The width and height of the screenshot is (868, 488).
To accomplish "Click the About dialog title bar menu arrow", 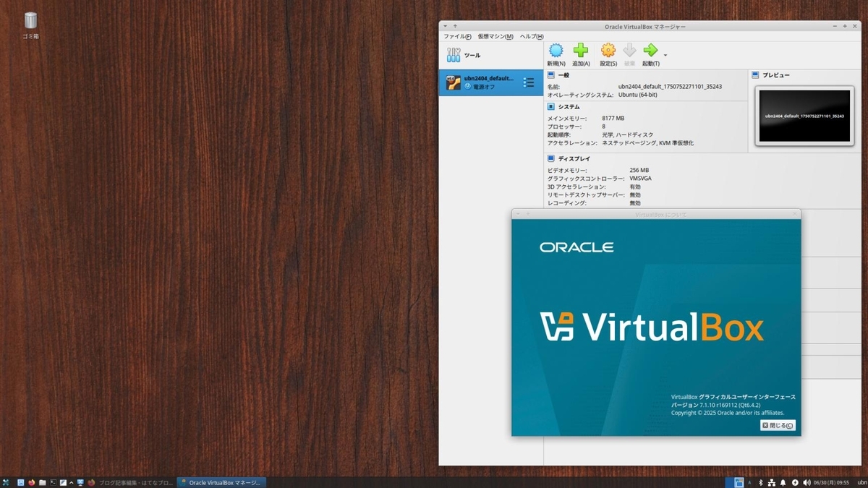I will tap(519, 214).
